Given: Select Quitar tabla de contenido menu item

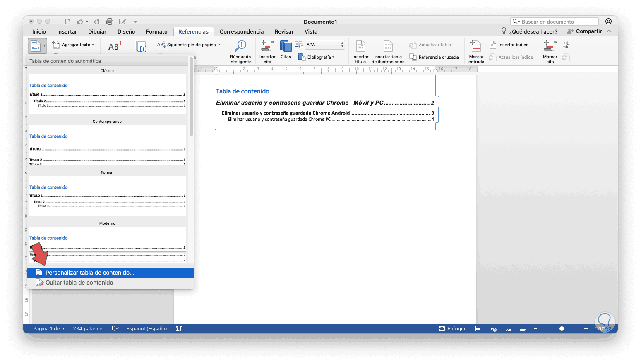Looking at the screenshot, I should pyautogui.click(x=110, y=283).
